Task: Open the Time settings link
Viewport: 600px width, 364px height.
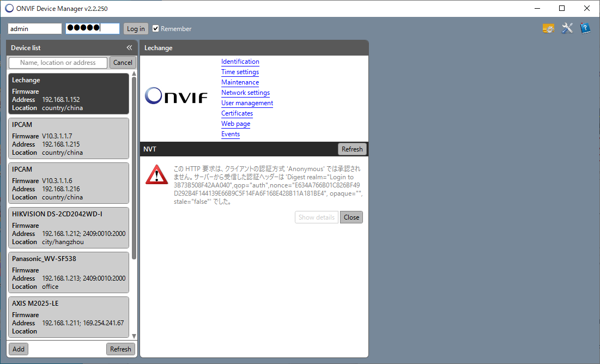Action: 240,72
